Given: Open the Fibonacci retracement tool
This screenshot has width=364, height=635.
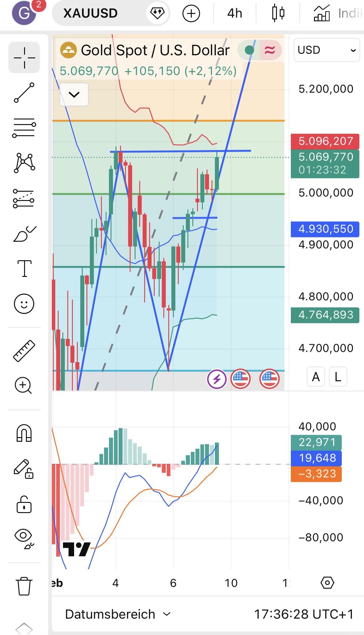Looking at the screenshot, I should click(24, 128).
